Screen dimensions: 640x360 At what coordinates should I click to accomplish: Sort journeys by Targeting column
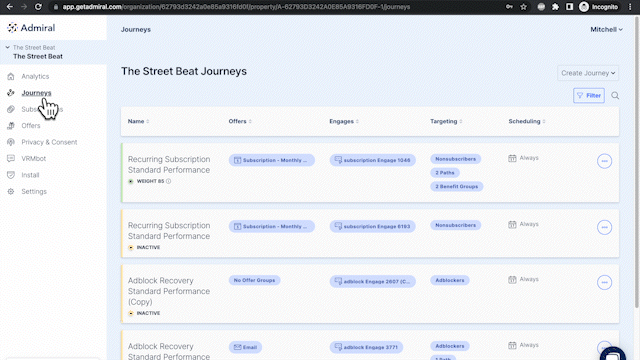point(446,121)
